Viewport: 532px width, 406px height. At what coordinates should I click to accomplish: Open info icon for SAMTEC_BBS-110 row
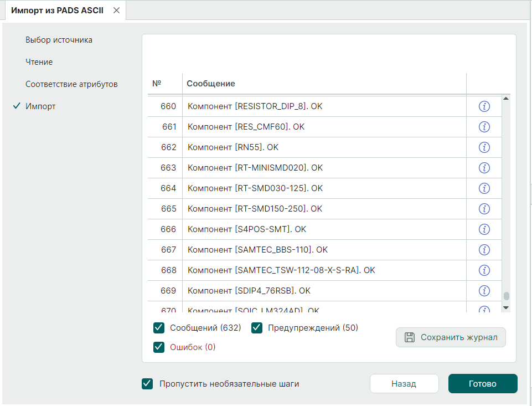(x=484, y=250)
